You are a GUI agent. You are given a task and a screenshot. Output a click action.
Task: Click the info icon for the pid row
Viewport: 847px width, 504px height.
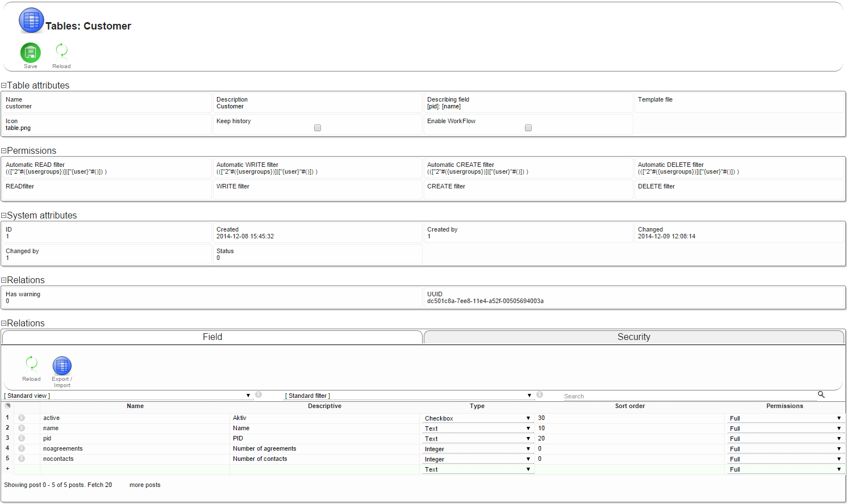22,438
